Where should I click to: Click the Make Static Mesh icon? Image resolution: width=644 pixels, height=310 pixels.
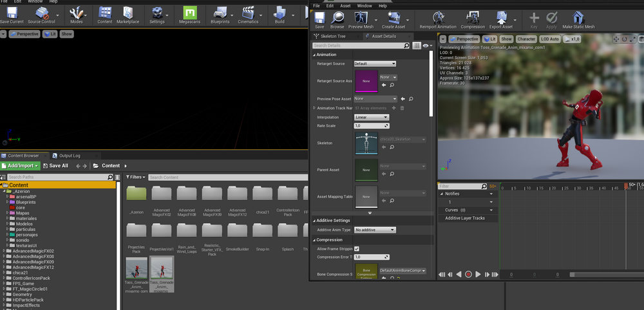tap(578, 18)
